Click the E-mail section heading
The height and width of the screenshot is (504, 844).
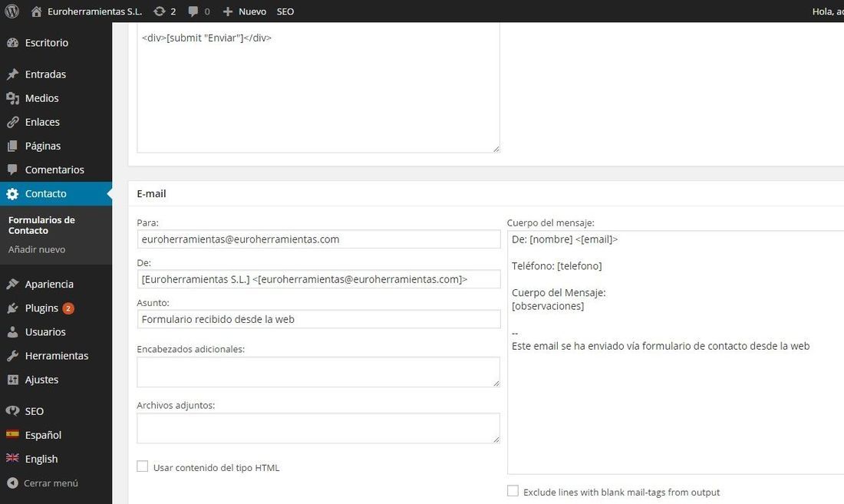click(151, 193)
